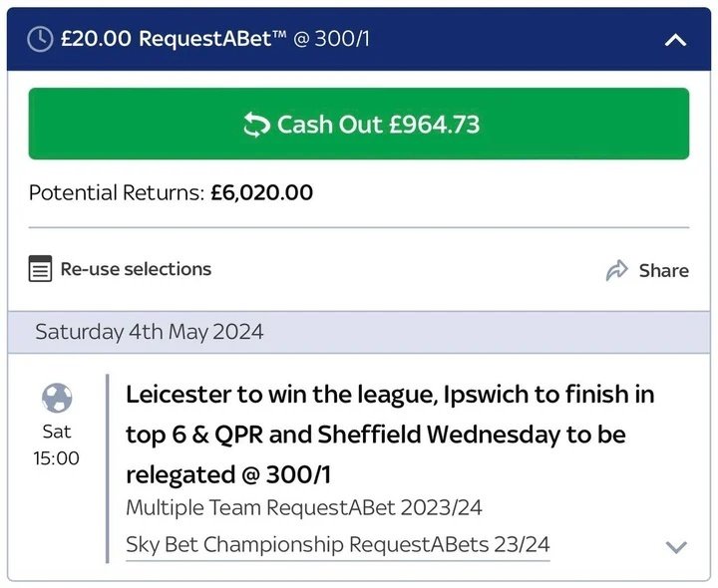Click Multiple Team RequestABet 2023/24 subtitle

pos(304,508)
